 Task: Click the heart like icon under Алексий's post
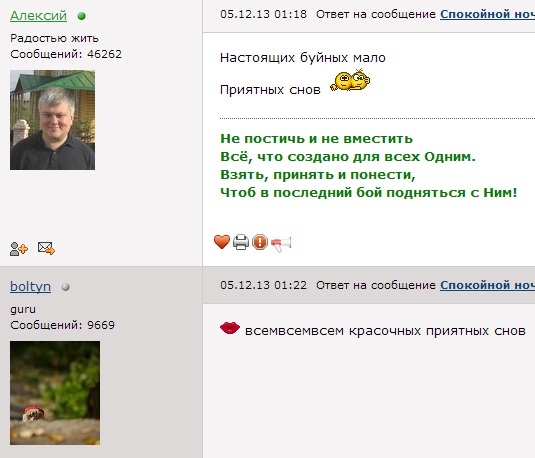tap(222, 242)
